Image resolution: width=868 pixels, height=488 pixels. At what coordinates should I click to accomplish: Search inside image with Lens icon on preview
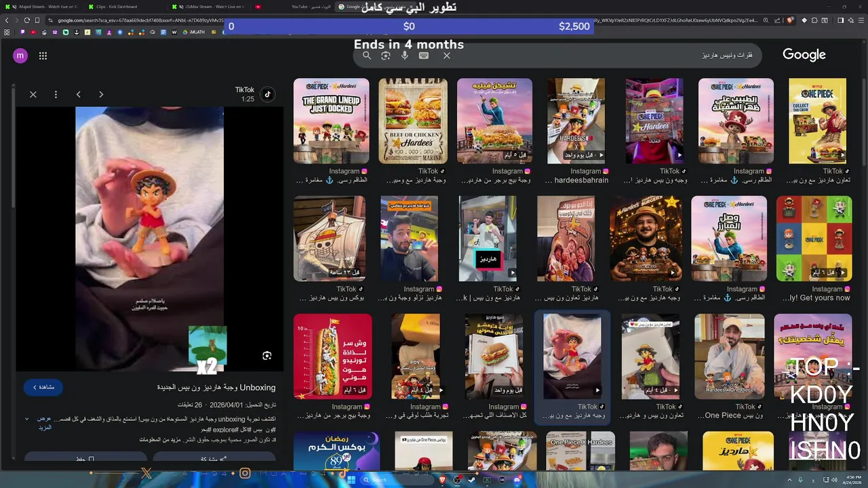coord(267,356)
